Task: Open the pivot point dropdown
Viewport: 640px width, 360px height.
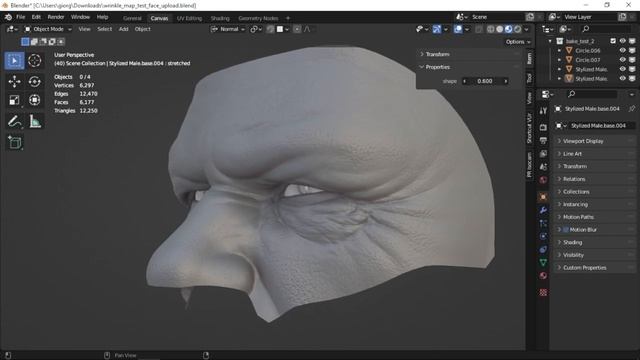Action: click(x=256, y=29)
